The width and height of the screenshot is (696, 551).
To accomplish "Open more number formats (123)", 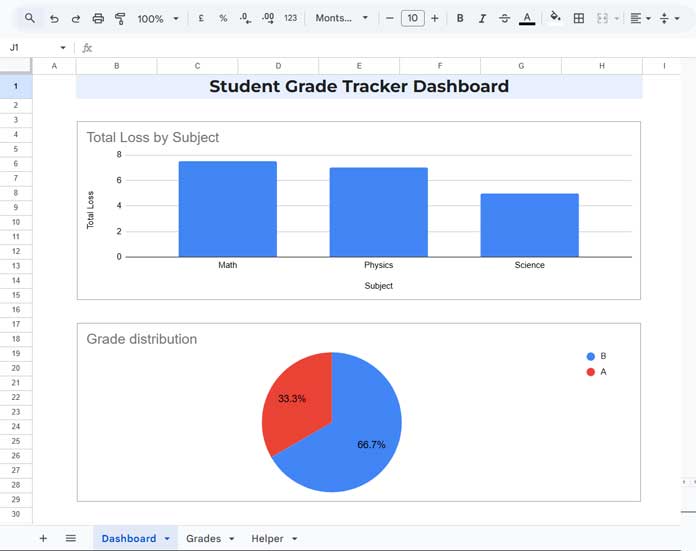I will click(290, 18).
